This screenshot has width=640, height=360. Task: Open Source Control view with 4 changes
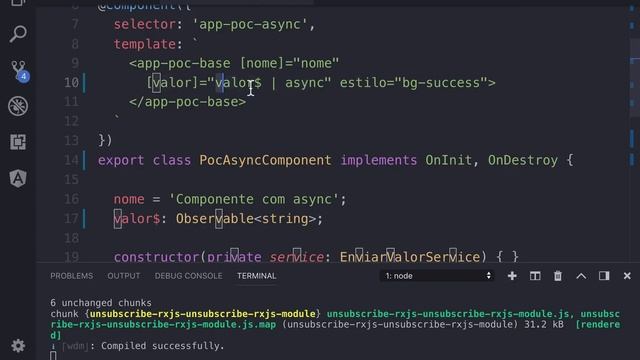click(x=18, y=70)
